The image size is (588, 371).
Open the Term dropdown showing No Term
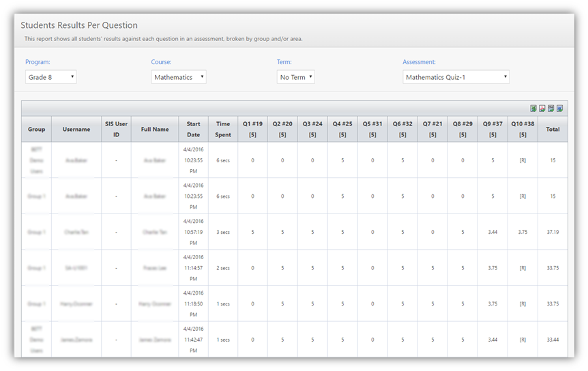(x=296, y=77)
